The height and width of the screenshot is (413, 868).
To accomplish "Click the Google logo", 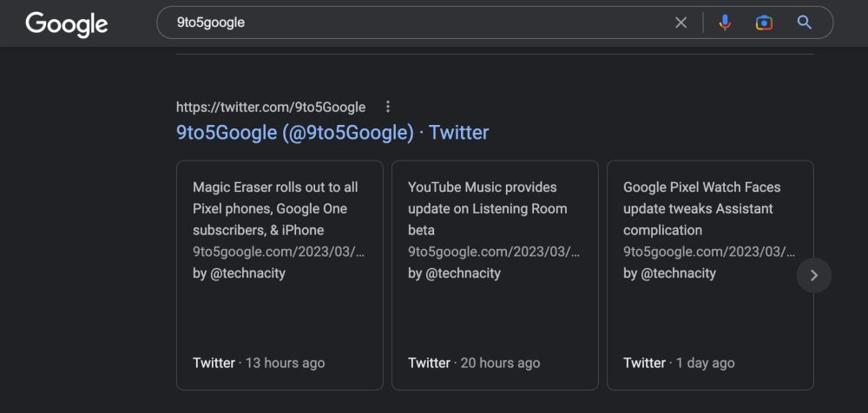I will coord(66,23).
